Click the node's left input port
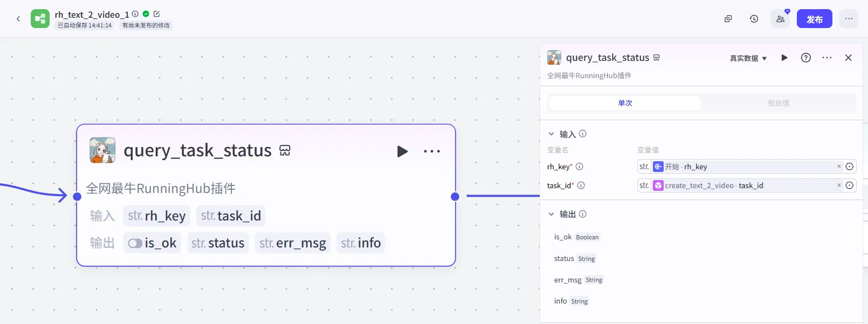 pyautogui.click(x=77, y=196)
